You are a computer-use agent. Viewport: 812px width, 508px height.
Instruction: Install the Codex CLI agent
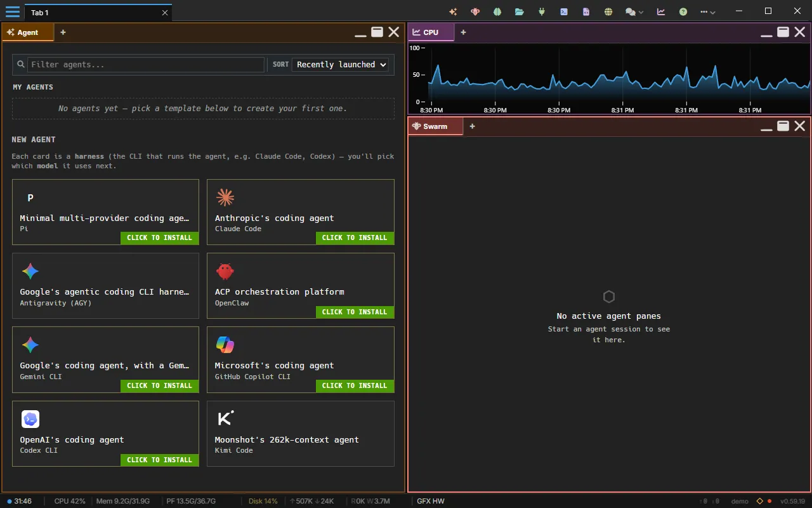pyautogui.click(x=160, y=460)
